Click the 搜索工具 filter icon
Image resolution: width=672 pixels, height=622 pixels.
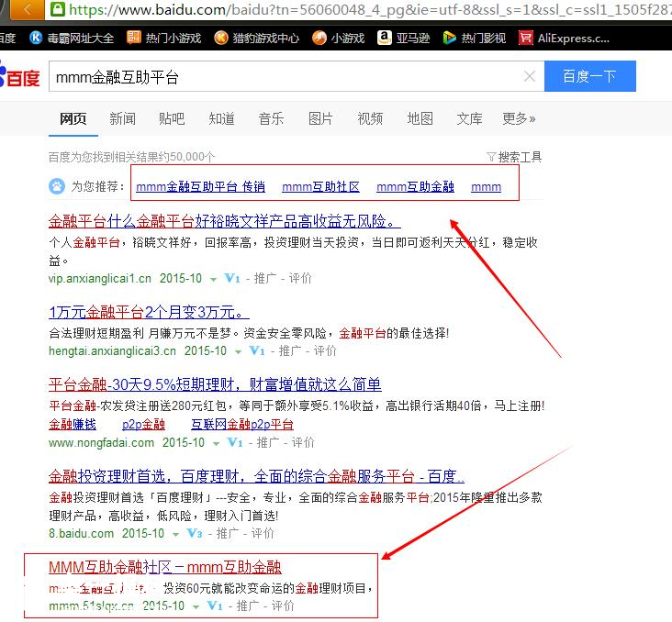[491, 157]
